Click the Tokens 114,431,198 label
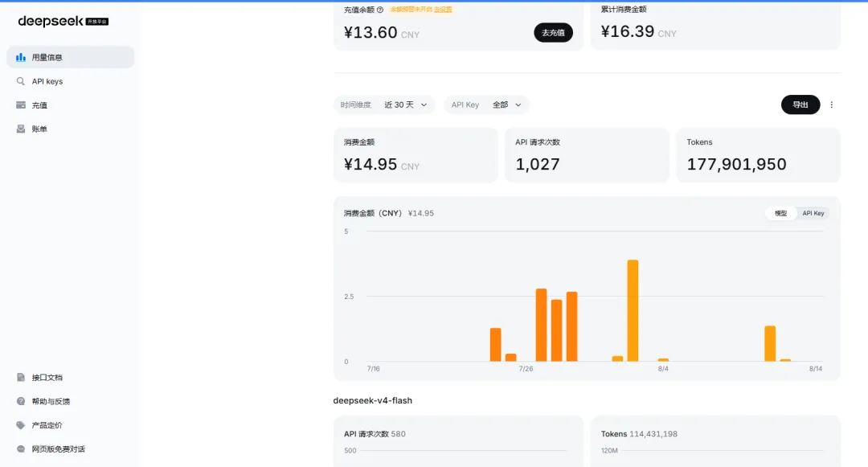 point(639,434)
